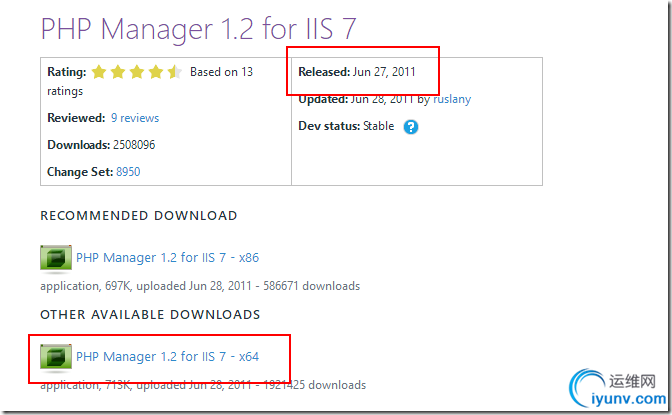Open the Dev status help question-mark icon
The image size is (672, 415).
[x=411, y=127]
